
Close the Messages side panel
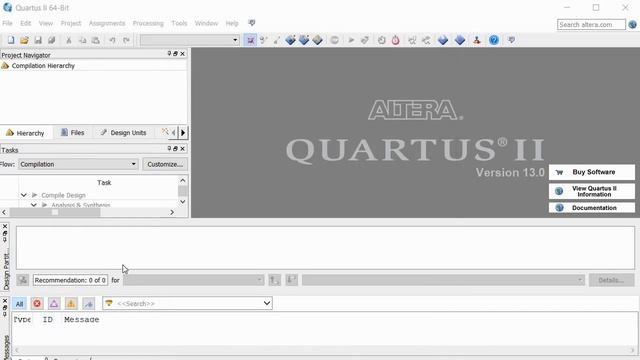pos(5,301)
